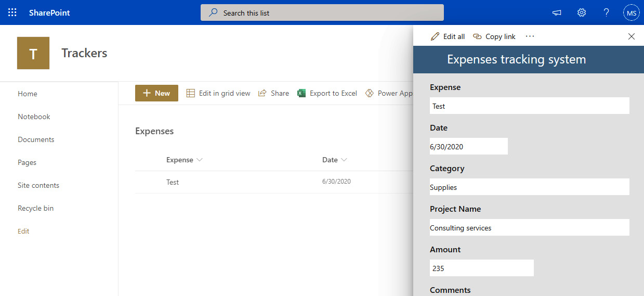This screenshot has height=296, width=644.
Task: Open the Test item in the Expenses list
Action: pyautogui.click(x=173, y=182)
